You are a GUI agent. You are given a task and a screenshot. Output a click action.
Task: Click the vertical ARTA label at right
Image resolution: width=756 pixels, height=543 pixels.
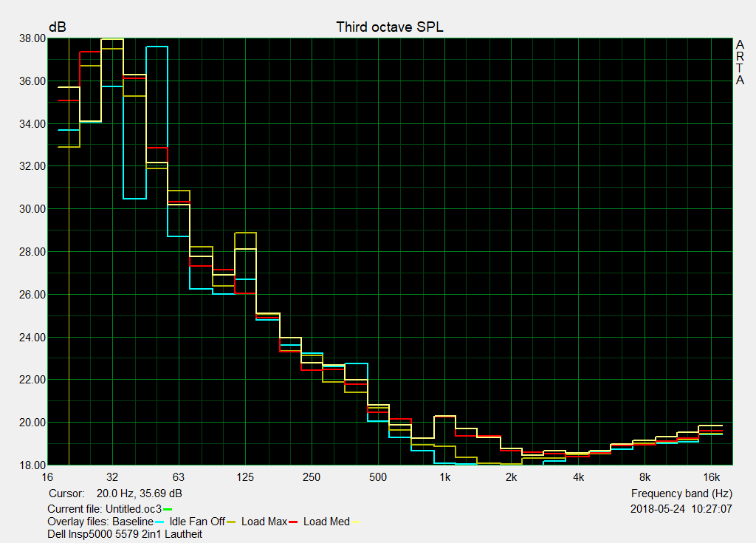pos(740,63)
